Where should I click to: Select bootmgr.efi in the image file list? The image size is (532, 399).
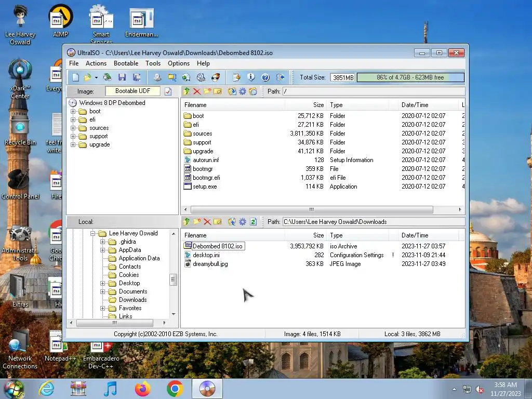[x=206, y=178]
